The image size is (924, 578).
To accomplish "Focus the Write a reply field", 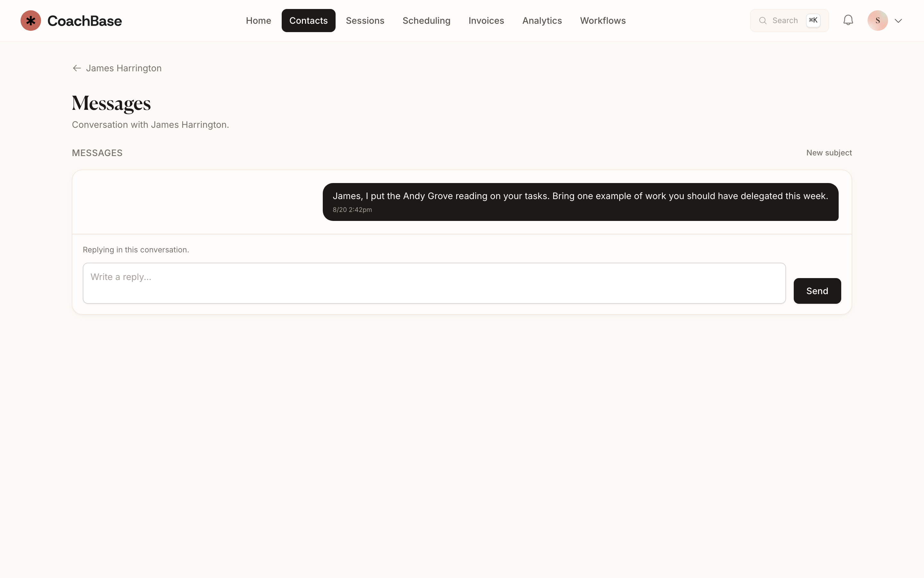I will pos(434,283).
